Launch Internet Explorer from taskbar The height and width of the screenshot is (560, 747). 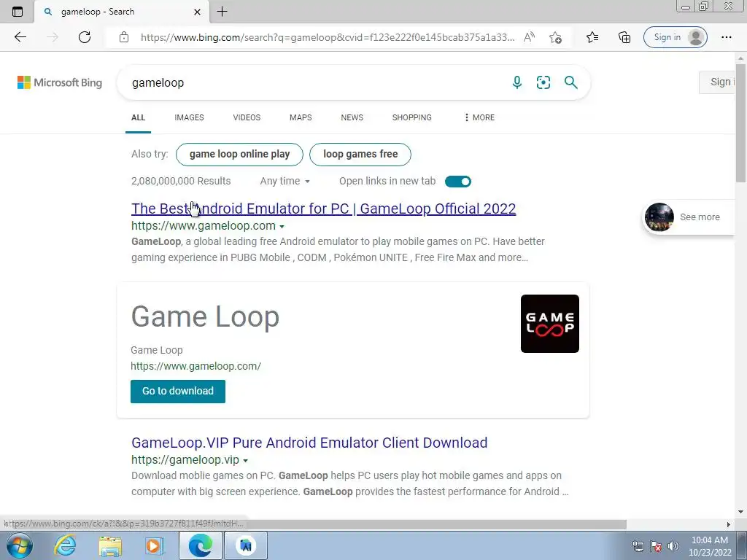(65, 545)
